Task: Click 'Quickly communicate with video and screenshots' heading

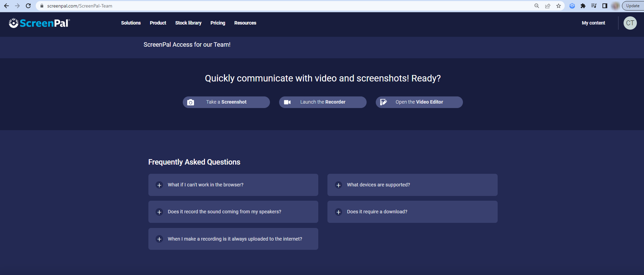Action: click(323, 78)
